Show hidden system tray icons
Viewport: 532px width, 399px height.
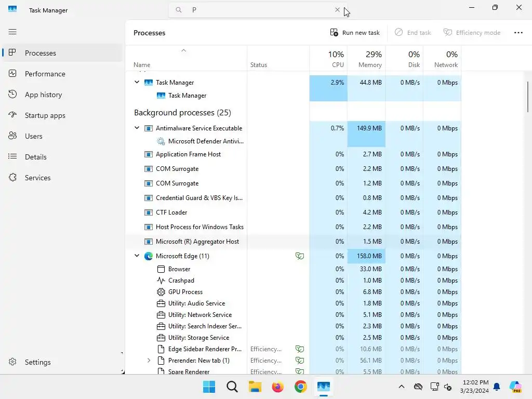(x=402, y=387)
